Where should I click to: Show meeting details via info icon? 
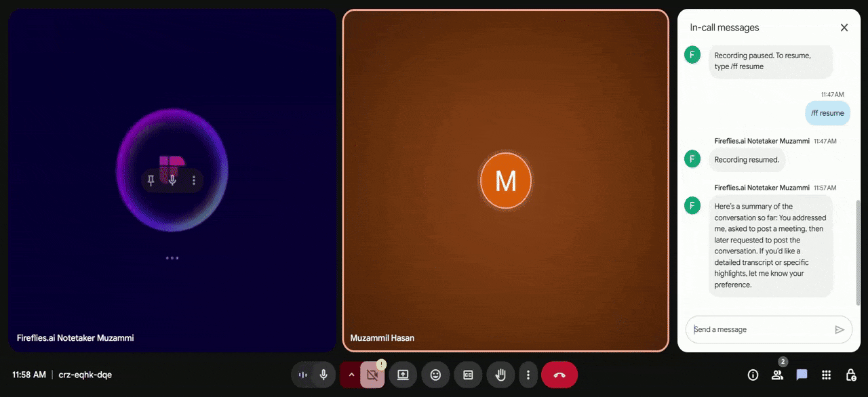(753, 375)
